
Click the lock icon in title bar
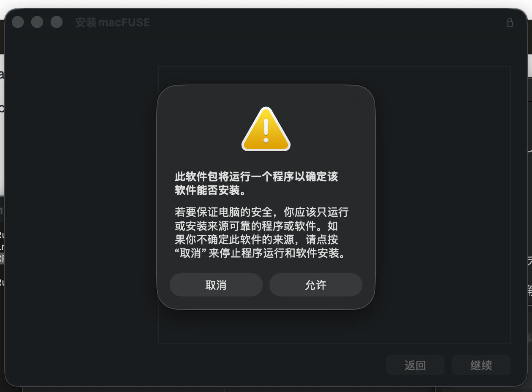[510, 22]
